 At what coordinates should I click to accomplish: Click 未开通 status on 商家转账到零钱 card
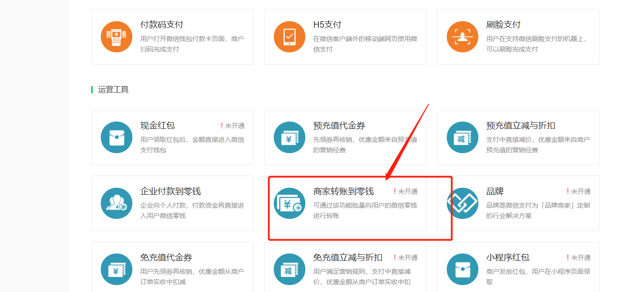tap(406, 192)
